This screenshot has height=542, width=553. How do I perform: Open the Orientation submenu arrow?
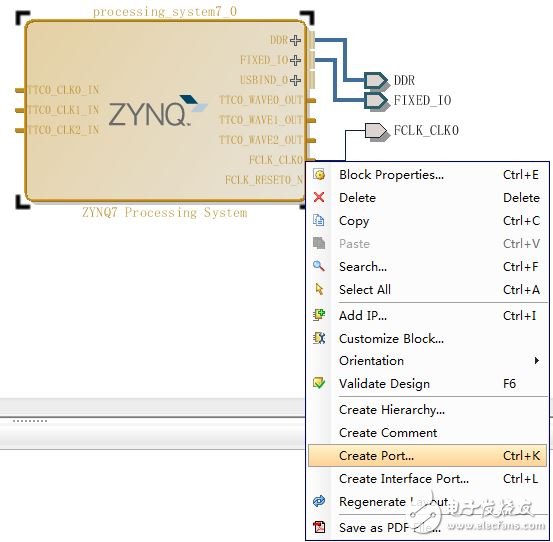(537, 360)
